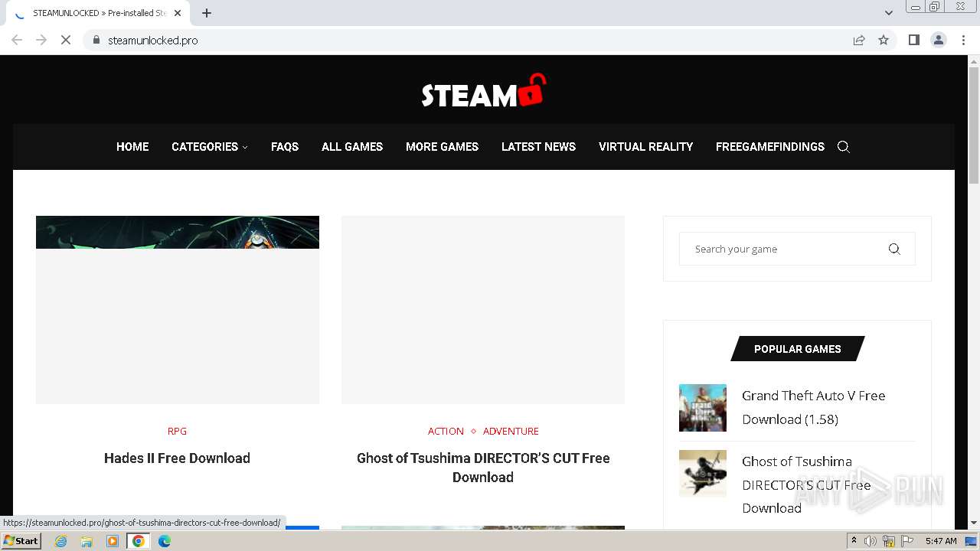Open the volume control in system tray
This screenshot has height=551, width=980.
[871, 541]
